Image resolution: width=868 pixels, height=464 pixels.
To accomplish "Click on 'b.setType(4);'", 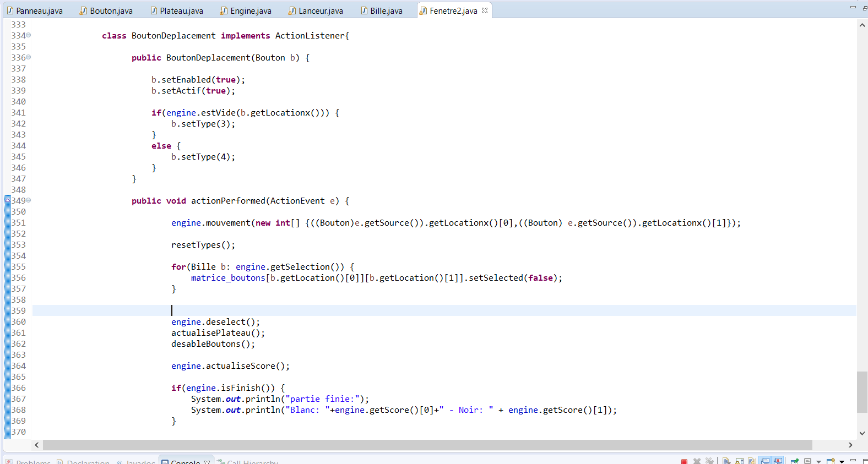I will 203,156.
